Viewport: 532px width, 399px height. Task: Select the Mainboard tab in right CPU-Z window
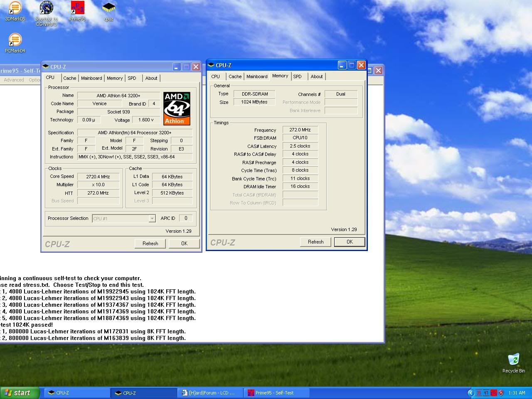pyautogui.click(x=257, y=76)
